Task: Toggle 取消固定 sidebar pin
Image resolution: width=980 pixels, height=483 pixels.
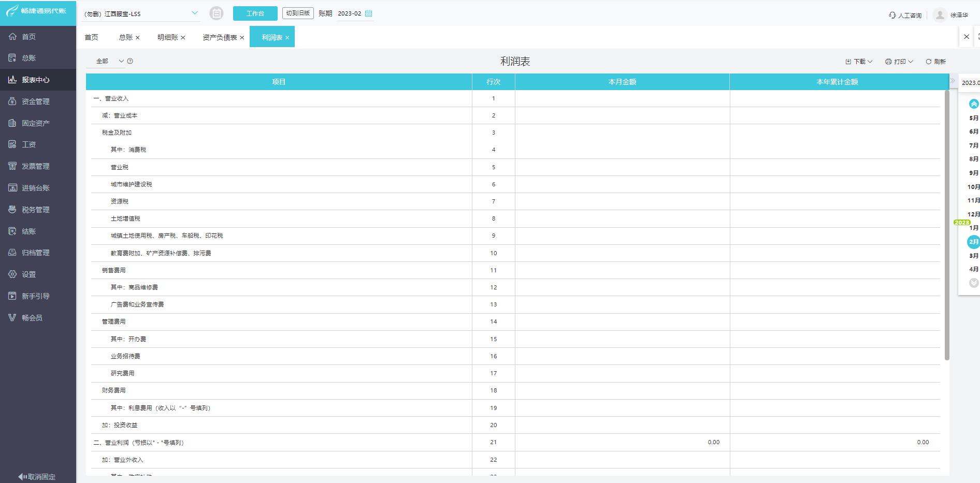Action: pos(37,477)
